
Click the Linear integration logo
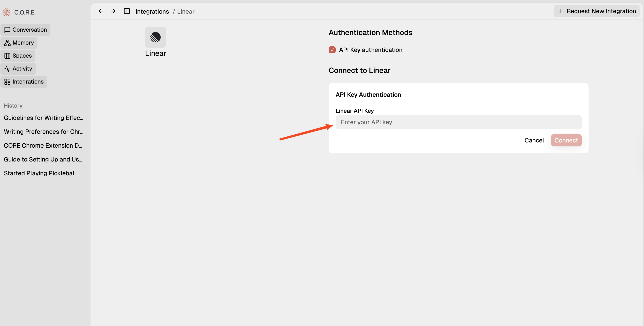pos(155,37)
